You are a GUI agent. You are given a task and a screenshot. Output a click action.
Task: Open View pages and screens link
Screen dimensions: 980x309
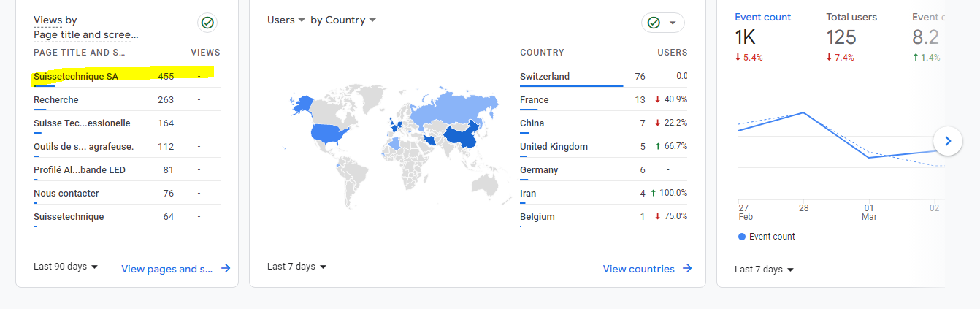pos(167,269)
